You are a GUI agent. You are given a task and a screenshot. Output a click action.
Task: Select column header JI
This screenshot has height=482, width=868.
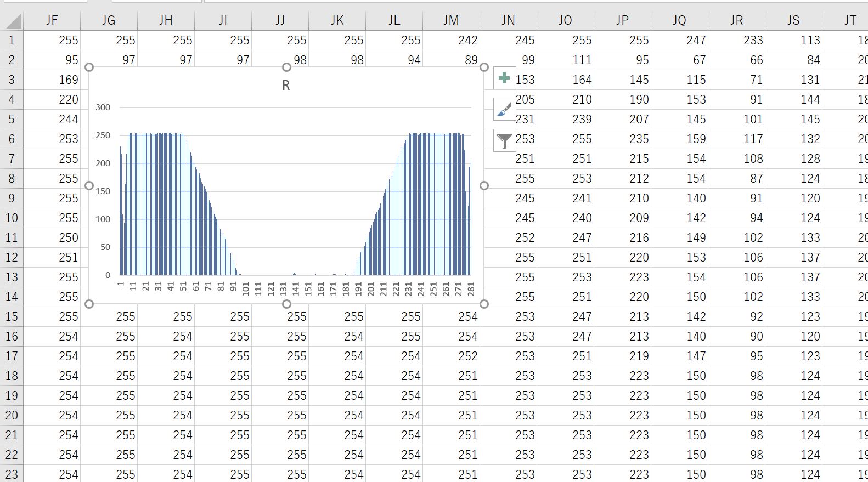point(223,20)
